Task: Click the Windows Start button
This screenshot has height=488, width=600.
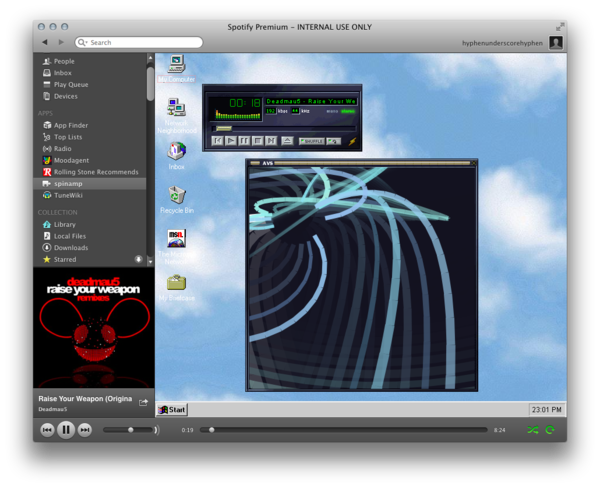Action: point(172,410)
